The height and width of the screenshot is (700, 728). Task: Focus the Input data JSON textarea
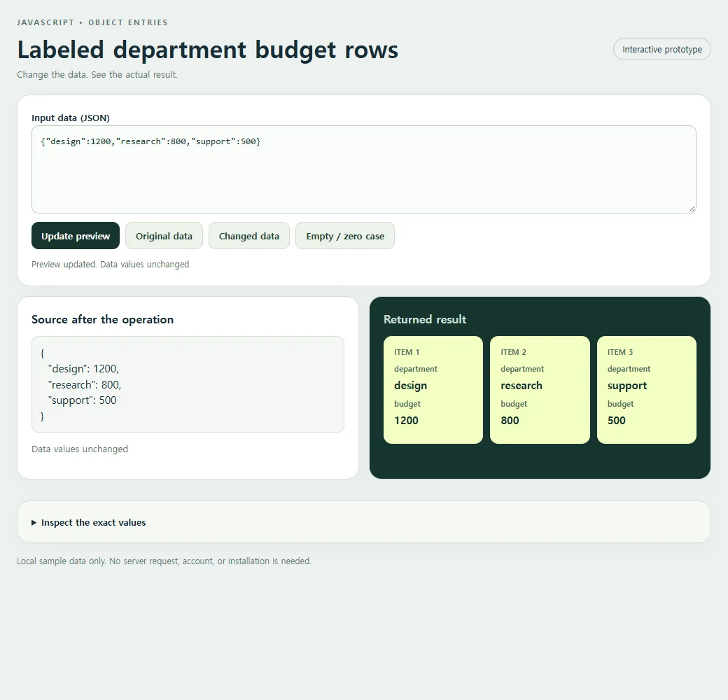[364, 169]
